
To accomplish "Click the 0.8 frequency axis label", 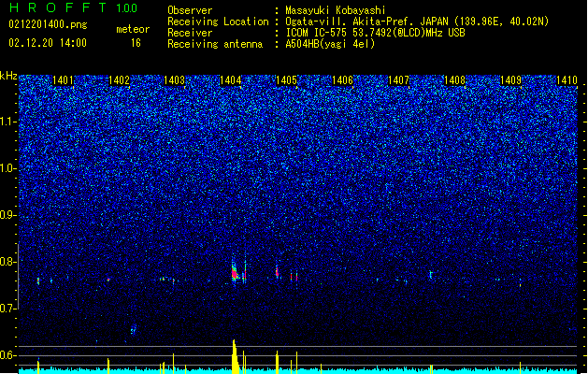I will [8, 262].
